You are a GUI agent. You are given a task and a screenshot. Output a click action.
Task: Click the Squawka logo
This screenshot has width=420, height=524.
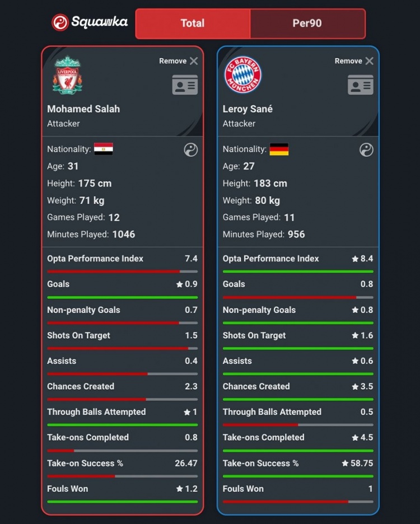[90, 22]
